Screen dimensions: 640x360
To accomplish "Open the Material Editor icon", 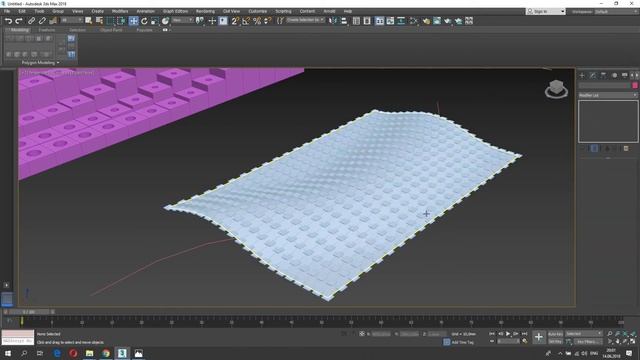I will point(413,21).
